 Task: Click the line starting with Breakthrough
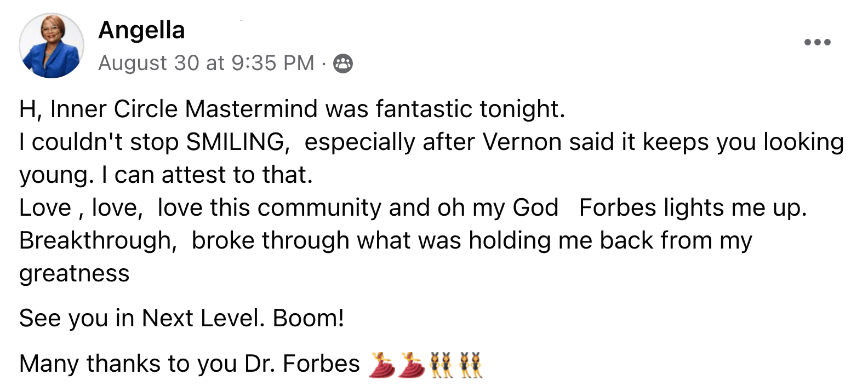coord(386,241)
